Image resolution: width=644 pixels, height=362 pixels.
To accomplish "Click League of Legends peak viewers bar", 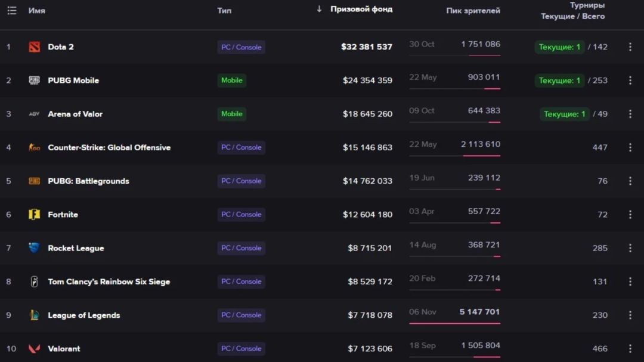I will coord(454,323).
